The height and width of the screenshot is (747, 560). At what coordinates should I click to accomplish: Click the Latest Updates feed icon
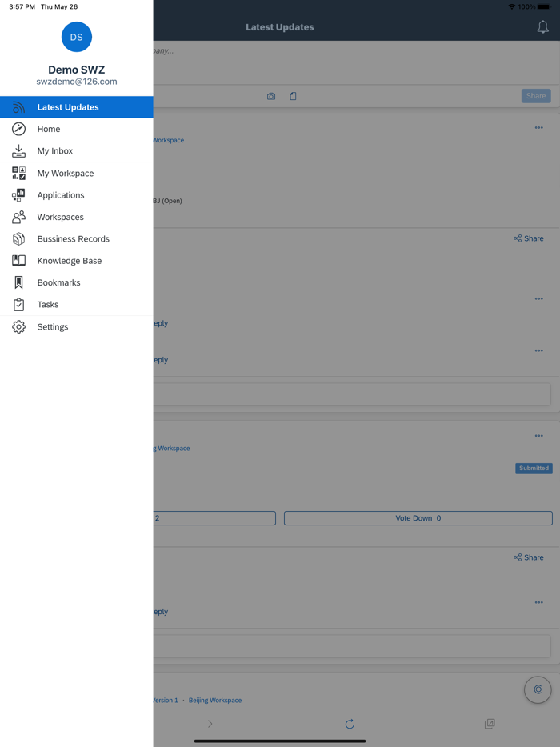(18, 107)
